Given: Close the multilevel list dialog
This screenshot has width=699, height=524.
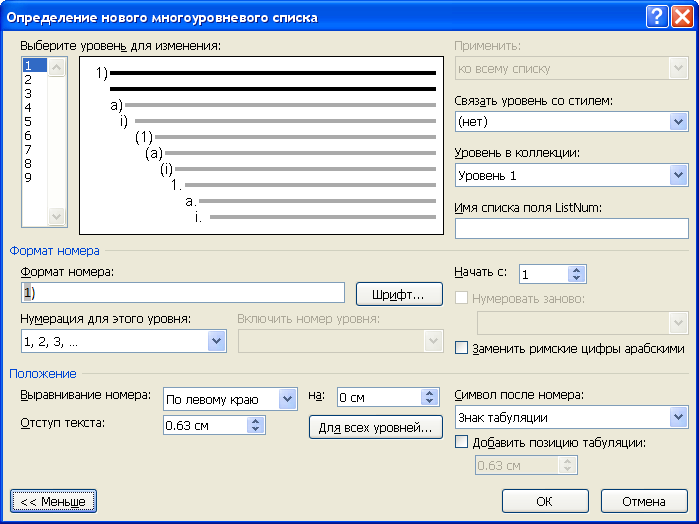Looking at the screenshot, I should tap(682, 17).
